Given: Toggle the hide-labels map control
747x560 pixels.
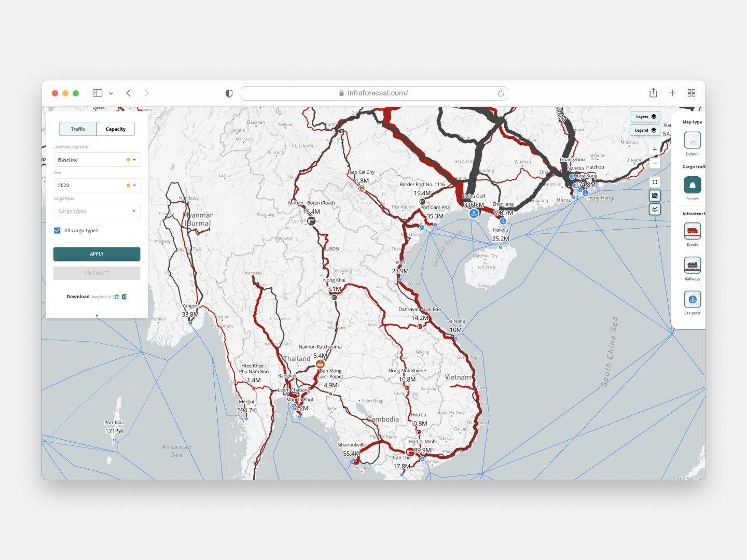Looking at the screenshot, I should [x=655, y=195].
